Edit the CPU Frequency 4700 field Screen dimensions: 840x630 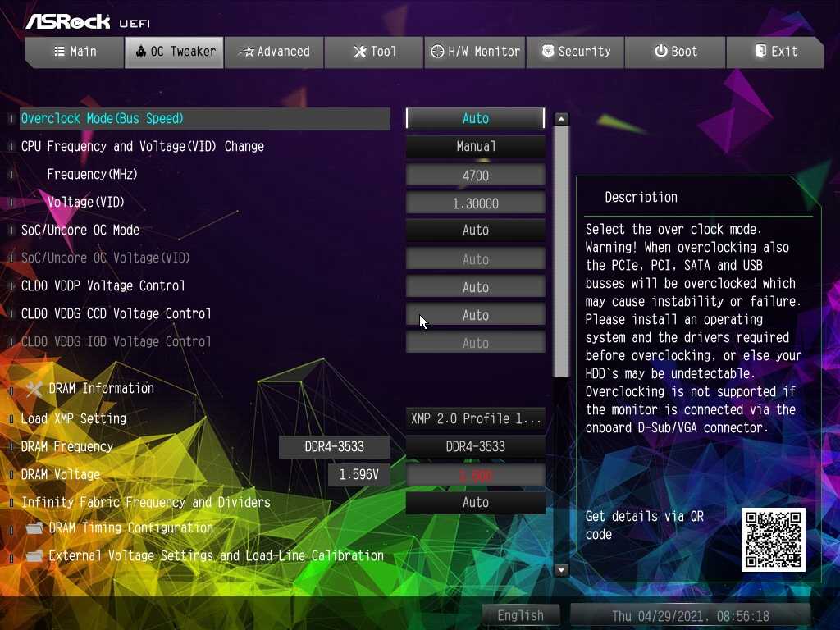[x=475, y=176]
